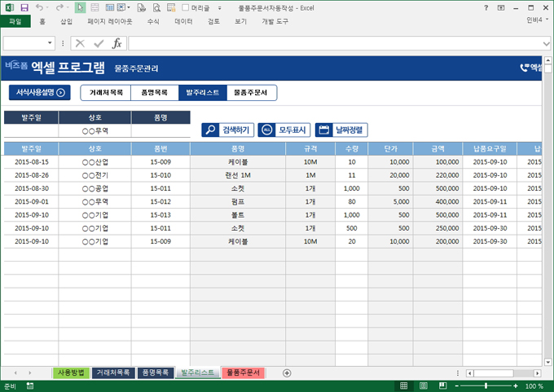Click the Save icon in quick access toolbar
The width and height of the screenshot is (554, 392).
[x=24, y=7]
